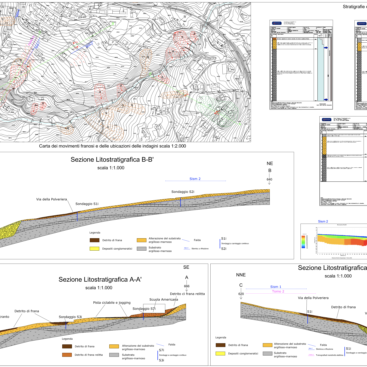Viewport: 367px width, 367px height.
Task: Pick yellow Depositi conglomeratici swatch in B-B' legend
Action: point(95,249)
